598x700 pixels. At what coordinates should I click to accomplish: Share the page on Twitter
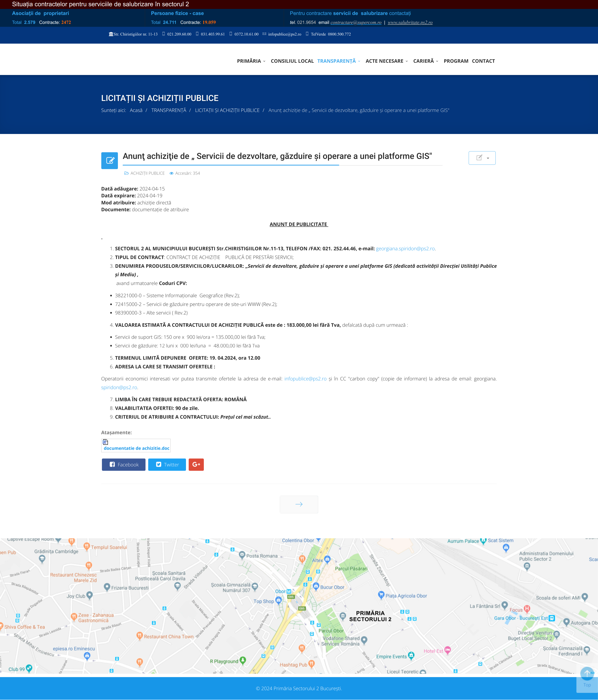167,464
